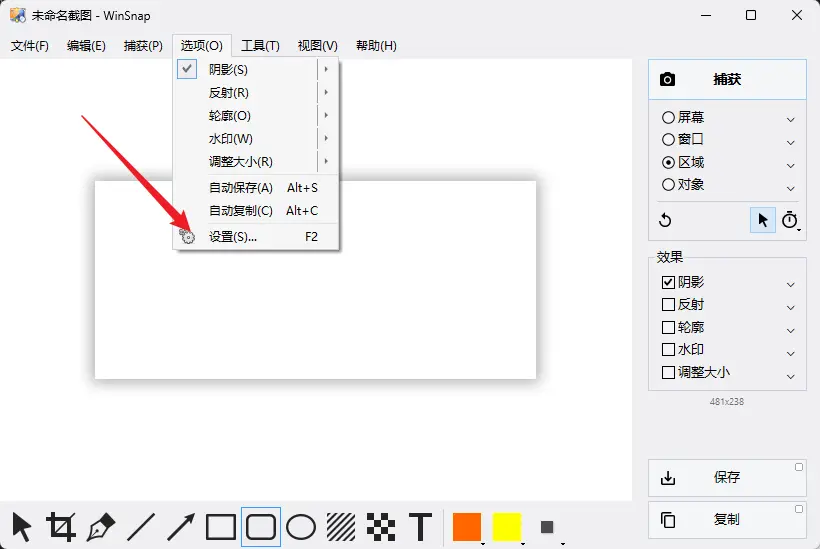Open the 文件(F) menu
This screenshot has width=820, height=549.
click(x=30, y=46)
